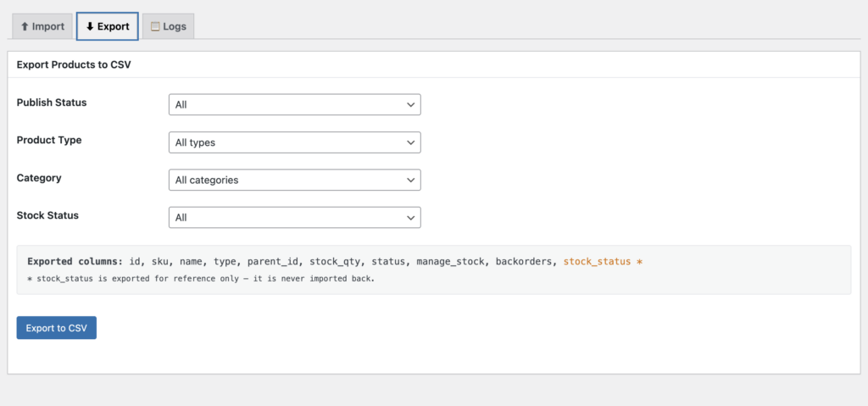
Task: Click the Category dropdown chevron arrow
Action: (x=410, y=180)
